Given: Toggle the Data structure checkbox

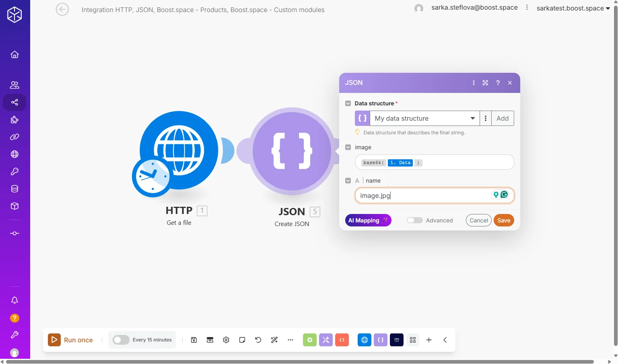Looking at the screenshot, I should (348, 103).
